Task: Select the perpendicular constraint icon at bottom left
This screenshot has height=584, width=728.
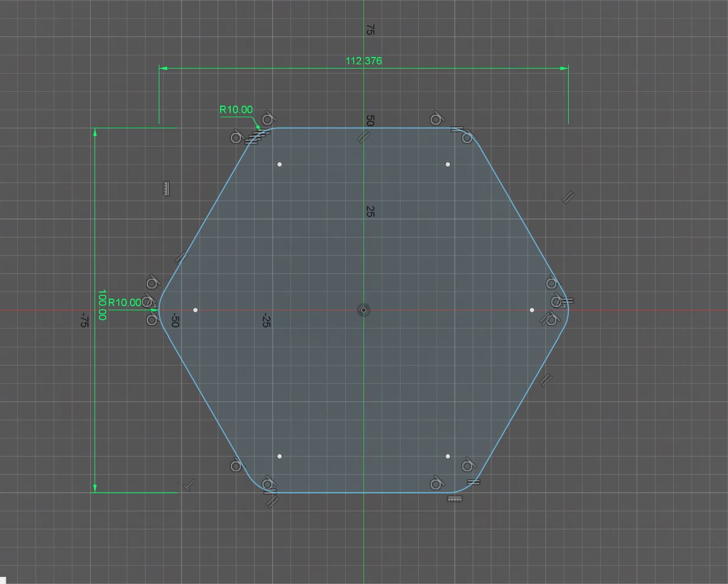Action: (x=189, y=486)
